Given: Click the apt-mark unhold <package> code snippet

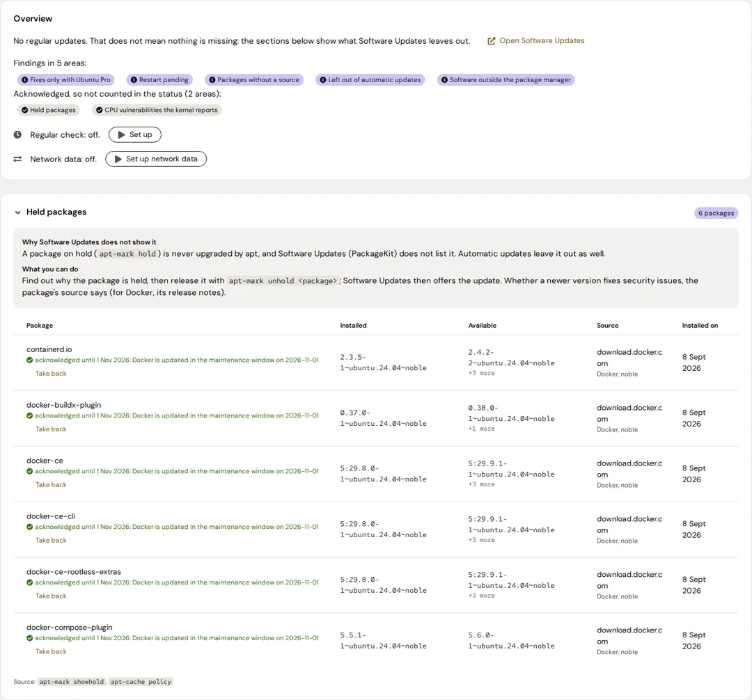Looking at the screenshot, I should coord(283,281).
